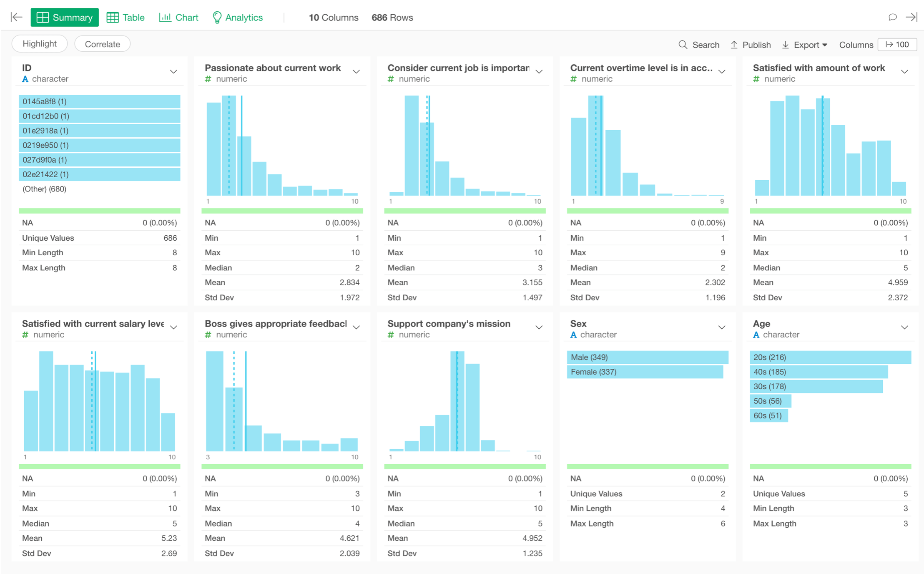This screenshot has height=574, width=924.
Task: Open the Chart view
Action: coord(166,17)
